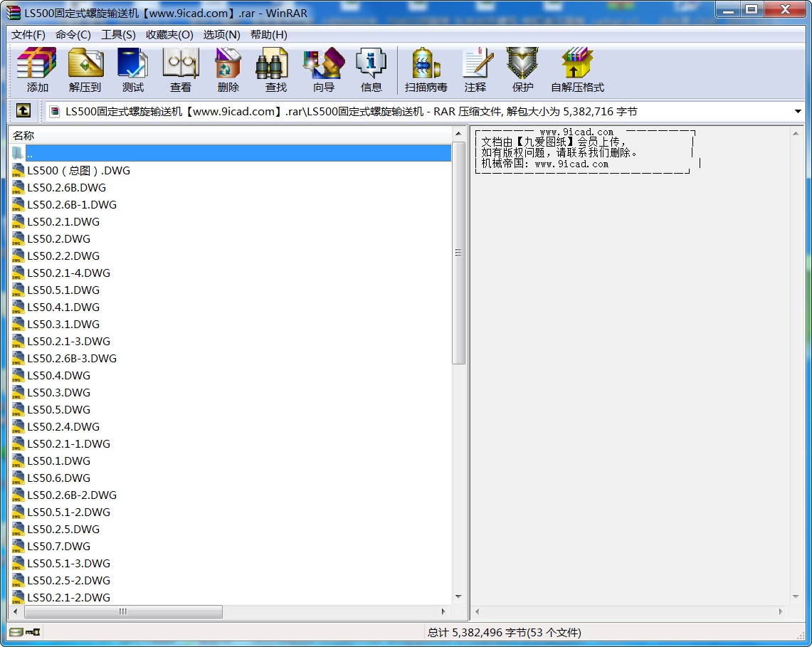Select LS50.2.5.DWG file name
The width and height of the screenshot is (812, 647).
pos(63,530)
